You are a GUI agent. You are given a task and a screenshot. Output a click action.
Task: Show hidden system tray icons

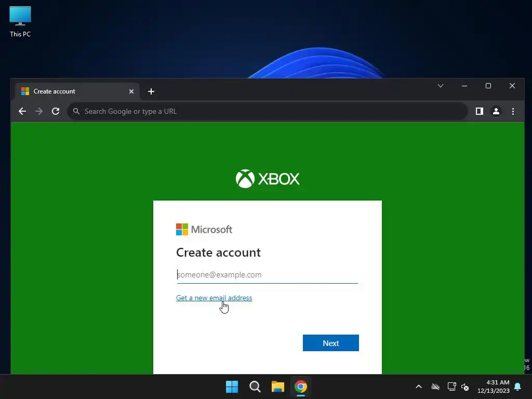point(419,387)
